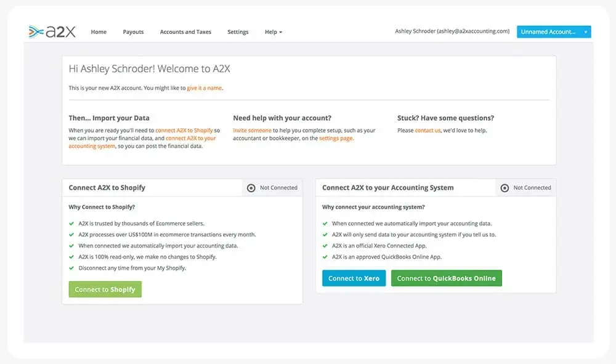Click the Connect to Xero button
Screen dimensions: 616x364
pos(354,278)
